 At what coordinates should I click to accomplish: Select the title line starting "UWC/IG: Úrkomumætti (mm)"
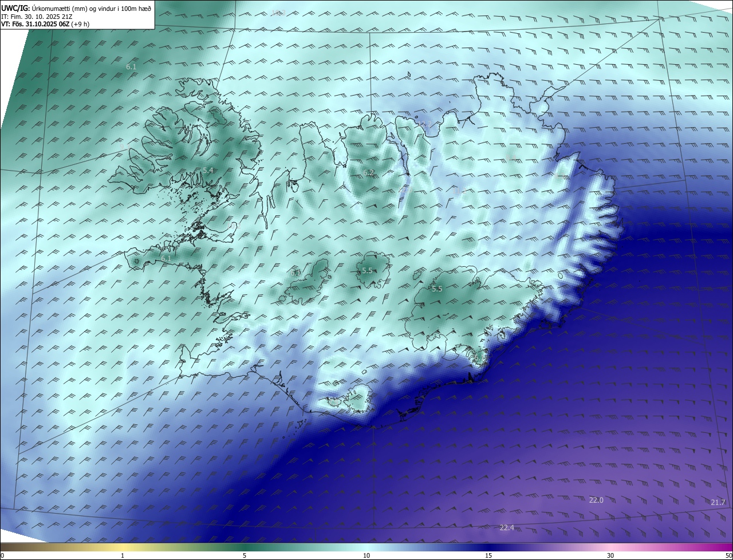[76, 9]
